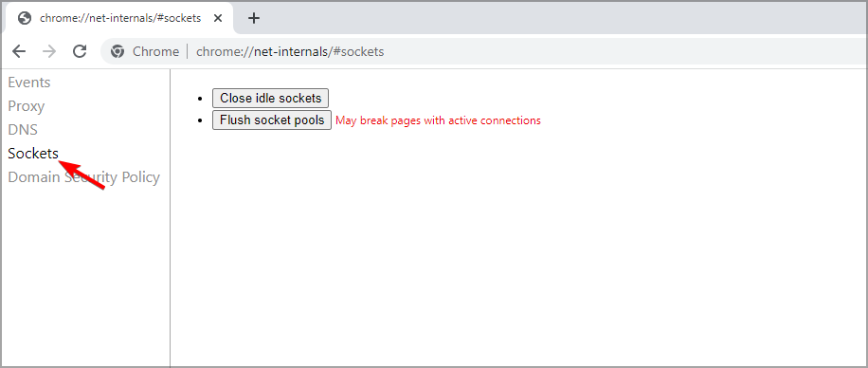Click Close idle sockets button
The image size is (868, 368).
pyautogui.click(x=271, y=98)
